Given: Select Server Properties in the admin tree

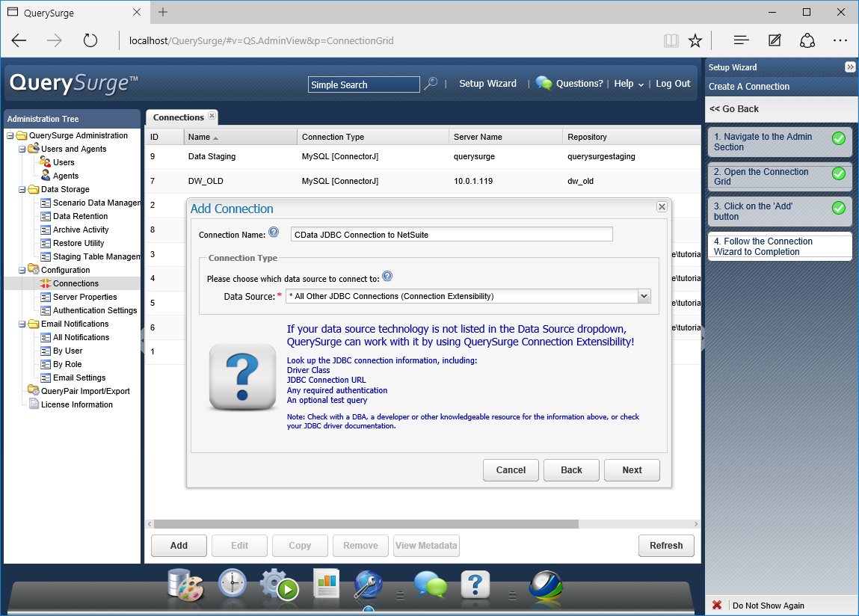Looking at the screenshot, I should click(84, 297).
